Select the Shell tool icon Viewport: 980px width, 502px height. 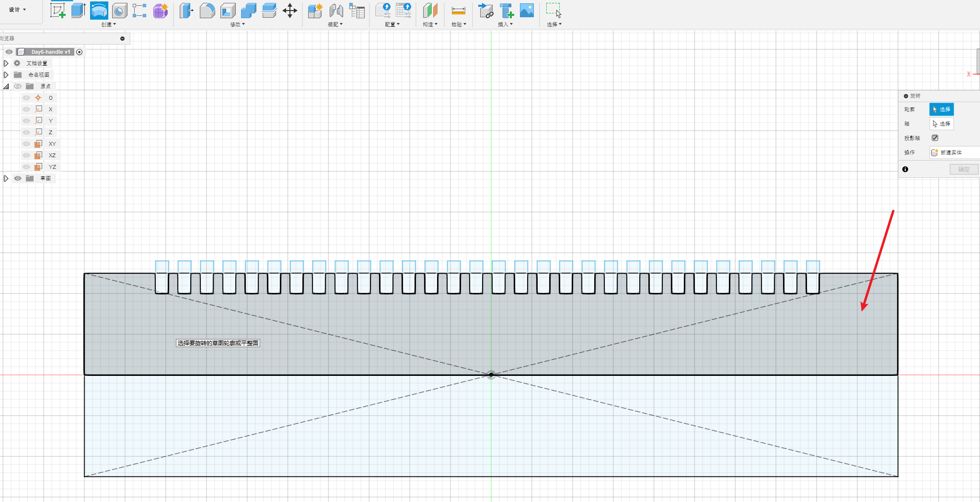click(x=228, y=11)
